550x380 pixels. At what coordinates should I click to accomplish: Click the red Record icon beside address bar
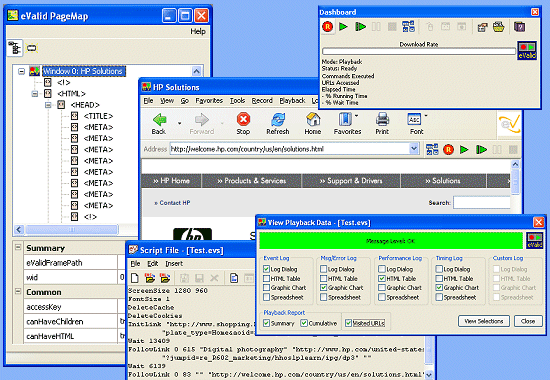[x=448, y=150]
